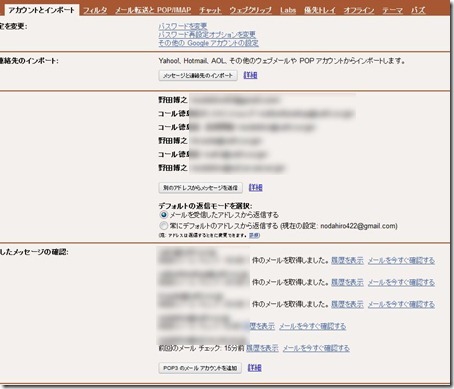
Task: Switch to the Labs tab
Action: pyautogui.click(x=288, y=10)
